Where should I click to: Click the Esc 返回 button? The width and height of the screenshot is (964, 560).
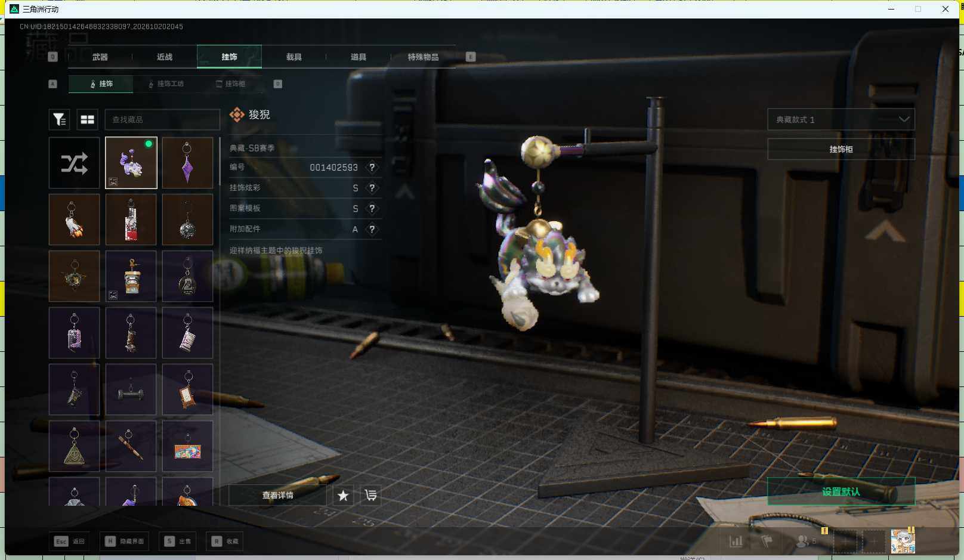coord(70,542)
